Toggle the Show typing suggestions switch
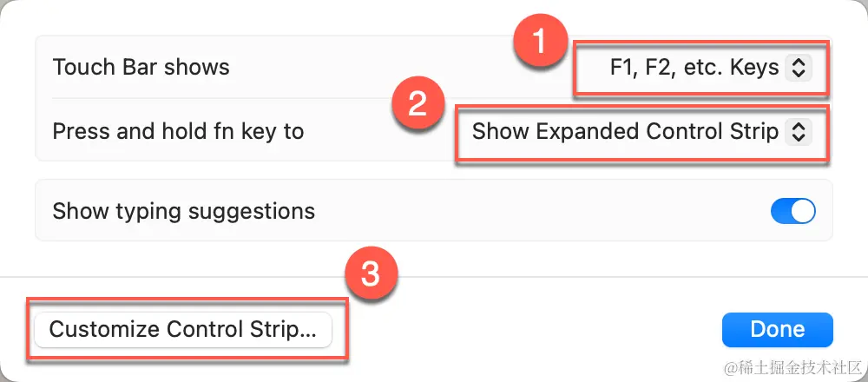 click(792, 211)
